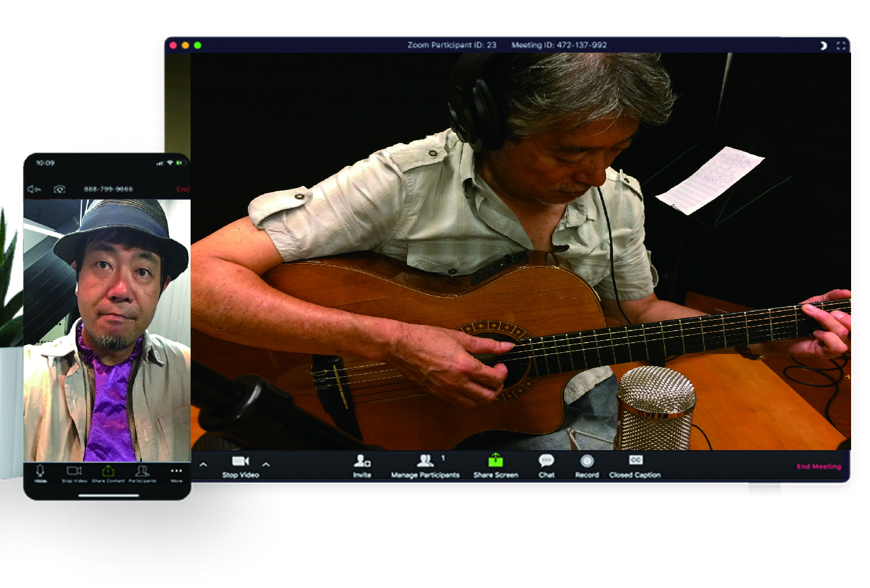Click the moon icon in Zoom title bar

pos(823,45)
